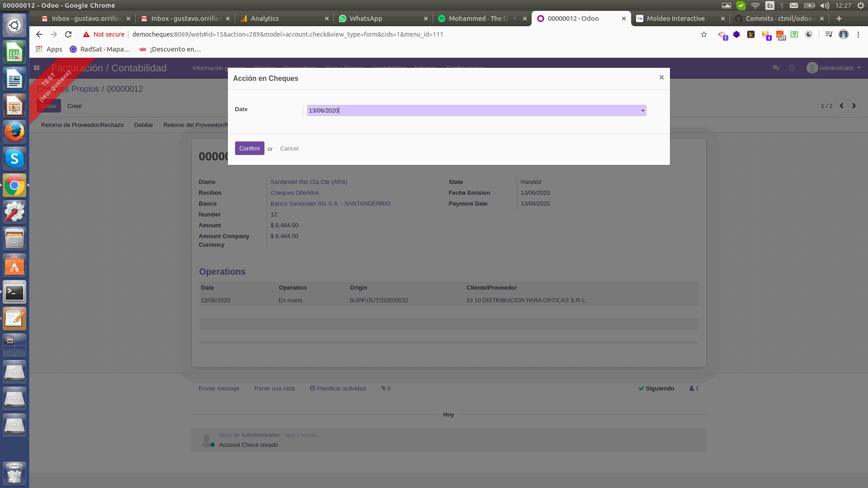
Task: Open Santander Rio Cta Cte journal link
Action: pos(309,182)
